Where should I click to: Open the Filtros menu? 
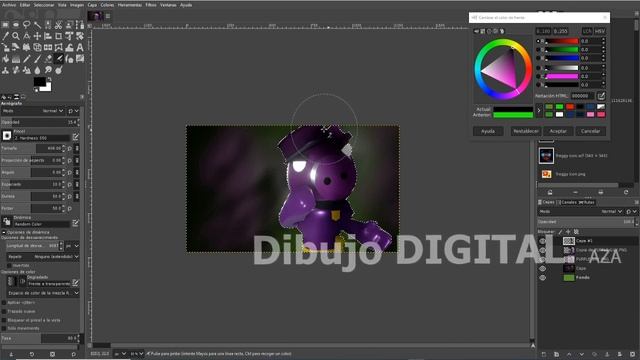(x=151, y=5)
